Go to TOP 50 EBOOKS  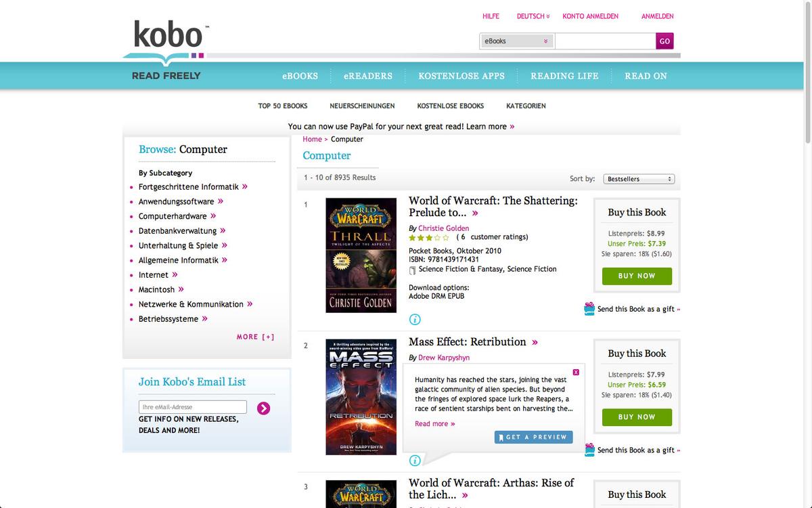point(283,106)
